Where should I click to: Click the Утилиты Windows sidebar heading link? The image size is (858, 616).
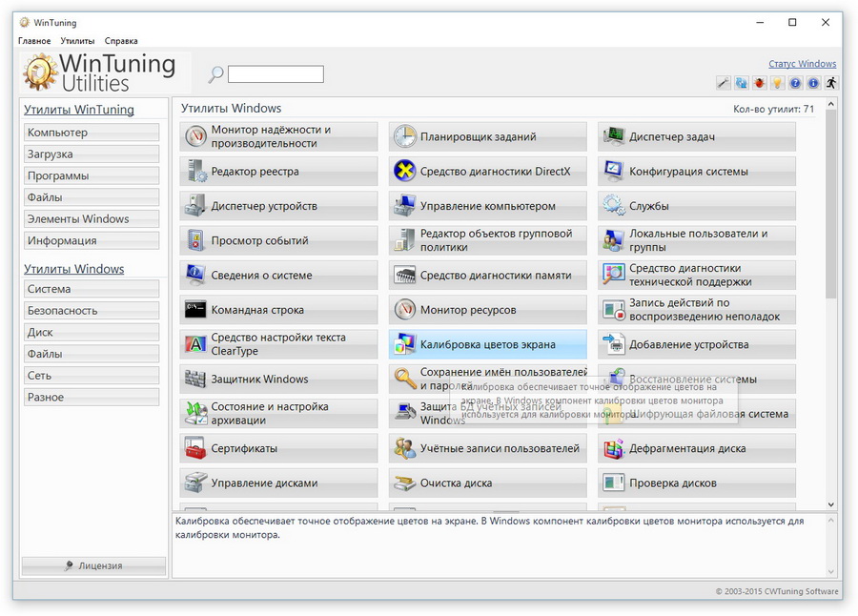[73, 269]
